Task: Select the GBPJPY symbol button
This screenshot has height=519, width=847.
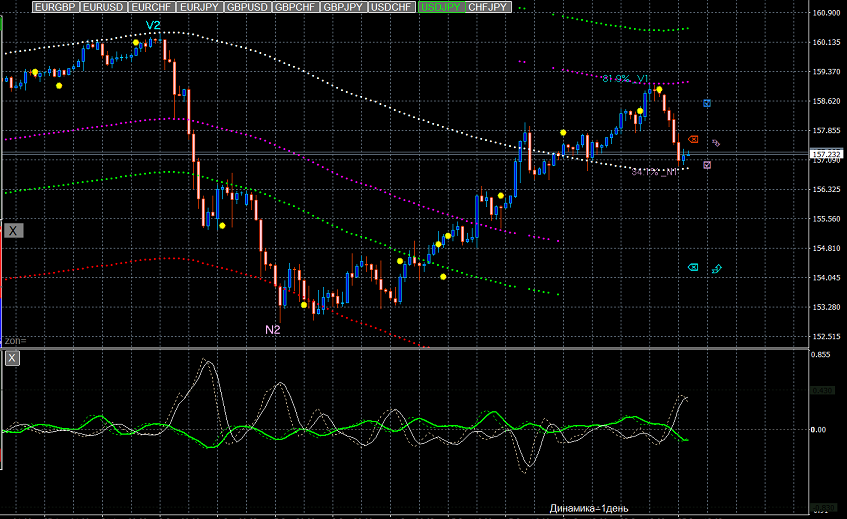Action: click(344, 7)
